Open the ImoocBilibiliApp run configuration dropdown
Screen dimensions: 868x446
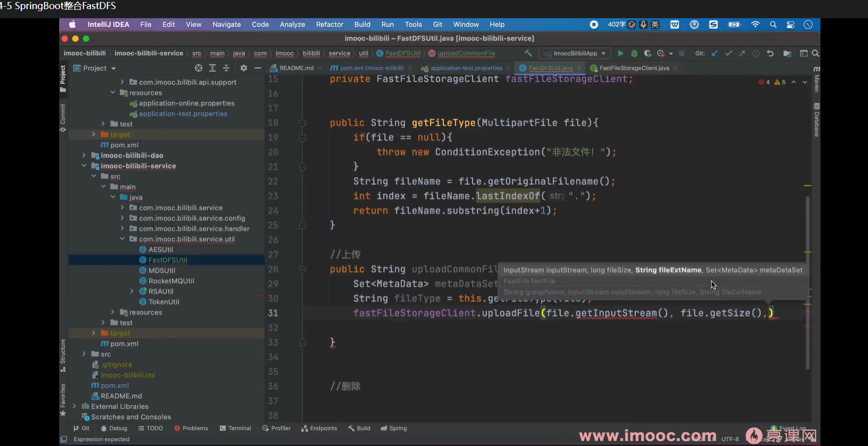pyautogui.click(x=575, y=53)
